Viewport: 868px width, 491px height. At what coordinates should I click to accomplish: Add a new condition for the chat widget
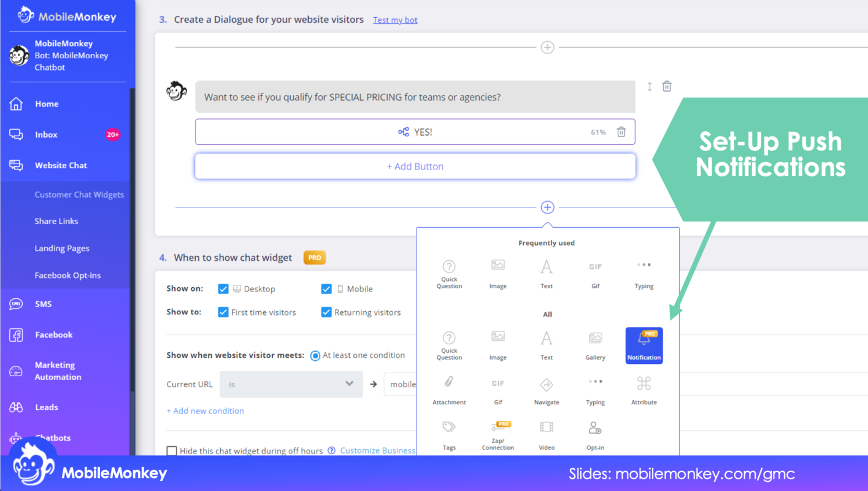[x=205, y=411]
